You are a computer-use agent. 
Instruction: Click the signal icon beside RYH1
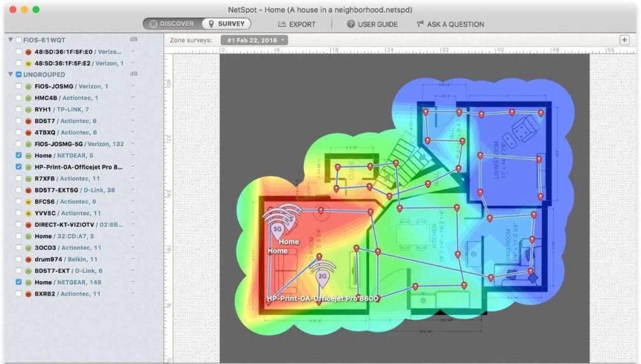(x=28, y=109)
